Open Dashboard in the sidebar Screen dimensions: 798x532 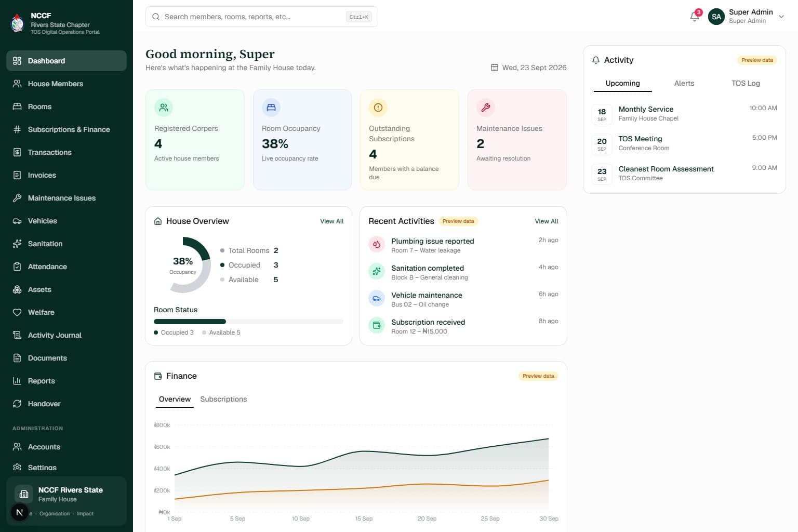(66, 61)
